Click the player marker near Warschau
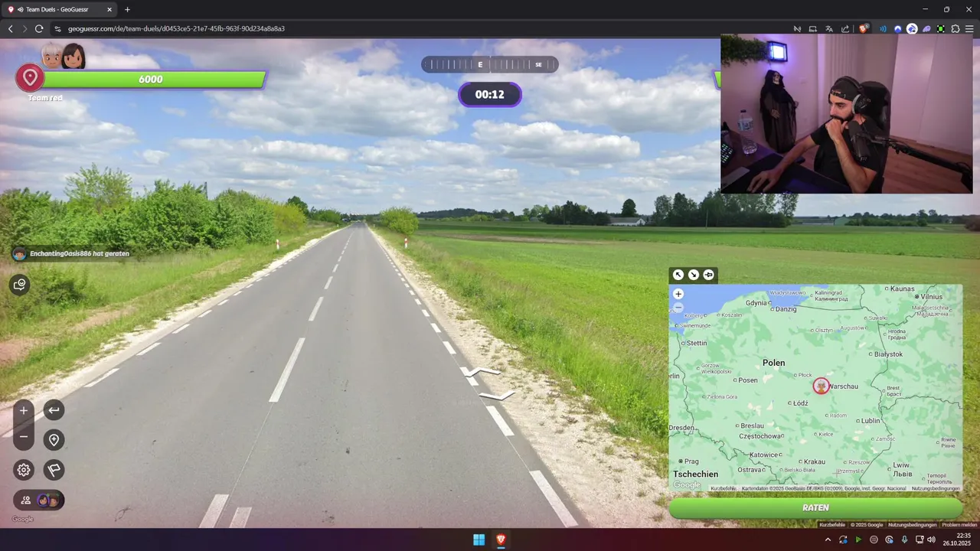 coord(821,386)
